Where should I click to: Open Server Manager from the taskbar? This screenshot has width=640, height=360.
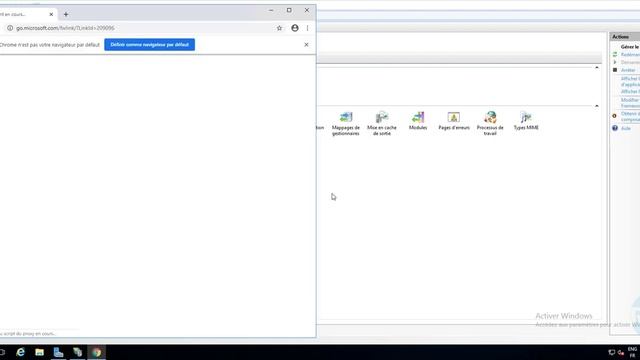[x=58, y=352]
